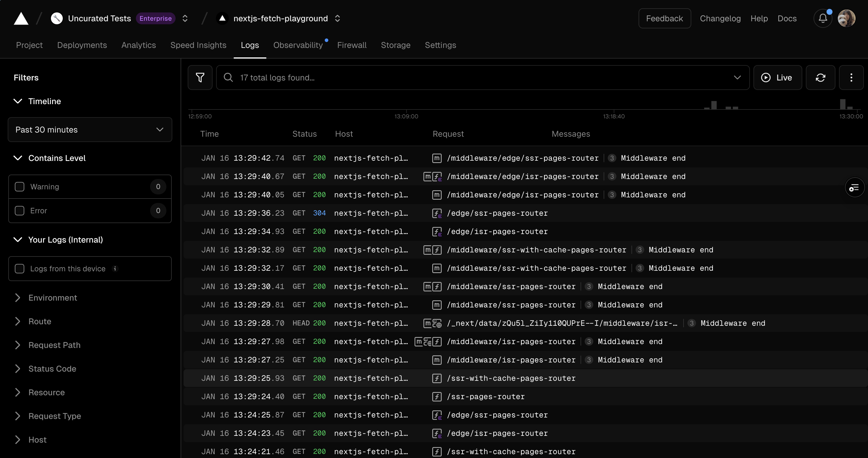Screen dimensions: 868x458
Task: Open the notifications bell
Action: (823, 19)
